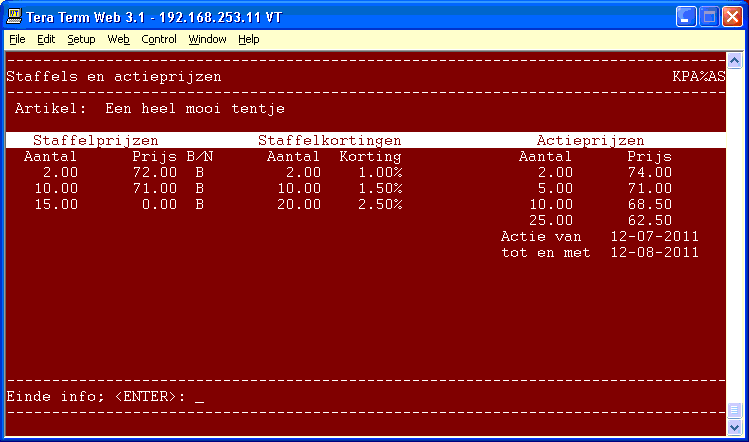Click the Staffelkortingen column header
Image resolution: width=749 pixels, height=442 pixels.
click(329, 141)
